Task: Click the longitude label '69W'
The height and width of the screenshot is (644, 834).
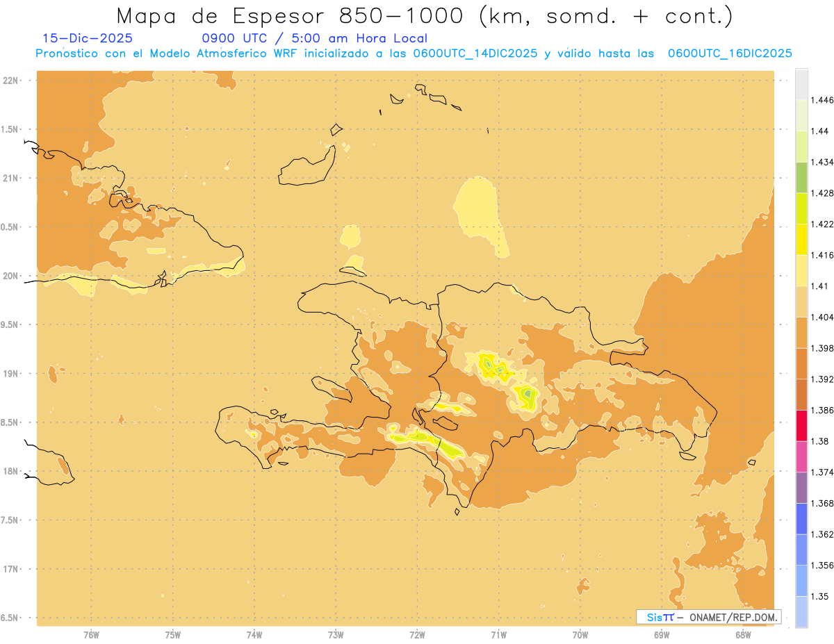Action: coord(662,635)
